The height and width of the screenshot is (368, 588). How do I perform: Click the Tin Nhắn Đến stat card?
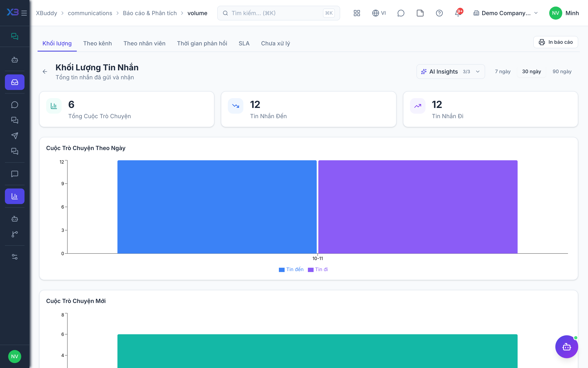308,109
